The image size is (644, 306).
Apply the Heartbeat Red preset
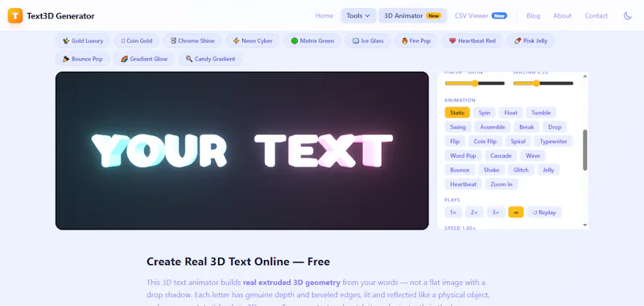point(473,40)
